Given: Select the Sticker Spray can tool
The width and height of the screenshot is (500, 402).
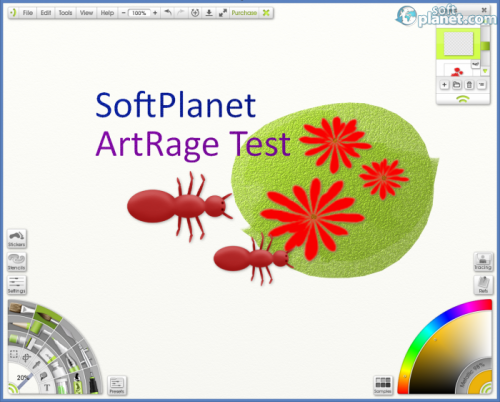Looking at the screenshot, I should coord(77,383).
